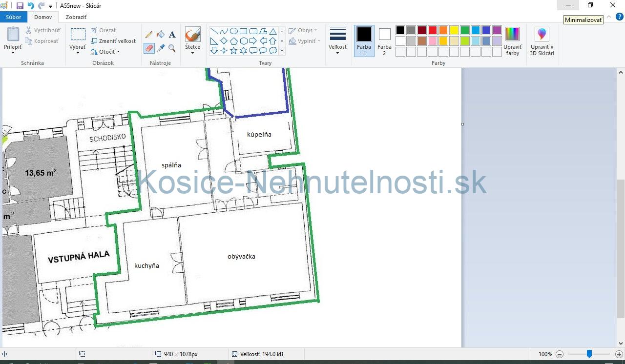Screen dimensions: 625x364
Task: Switch to the Zobraziť tab
Action: [76, 17]
